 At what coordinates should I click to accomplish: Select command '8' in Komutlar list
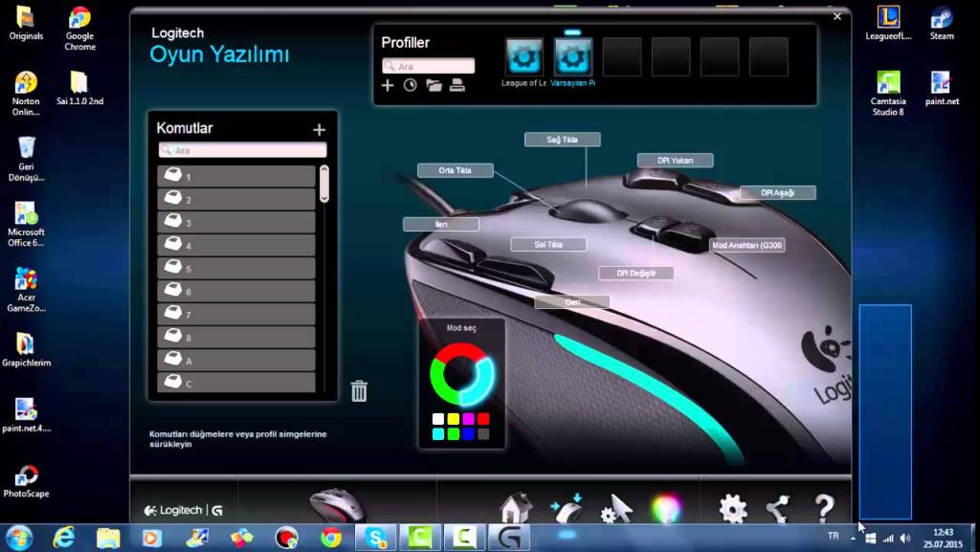[x=236, y=337]
